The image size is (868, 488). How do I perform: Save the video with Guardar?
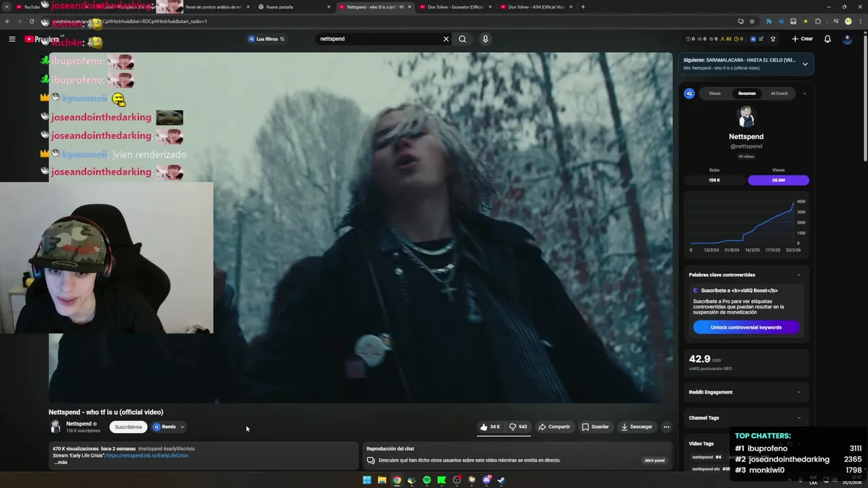[x=595, y=427]
